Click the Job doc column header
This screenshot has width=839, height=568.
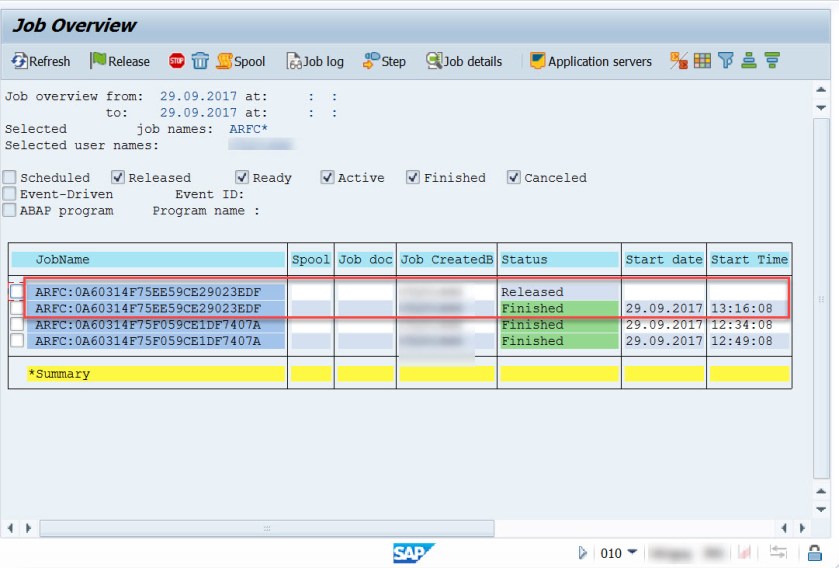[365, 259]
